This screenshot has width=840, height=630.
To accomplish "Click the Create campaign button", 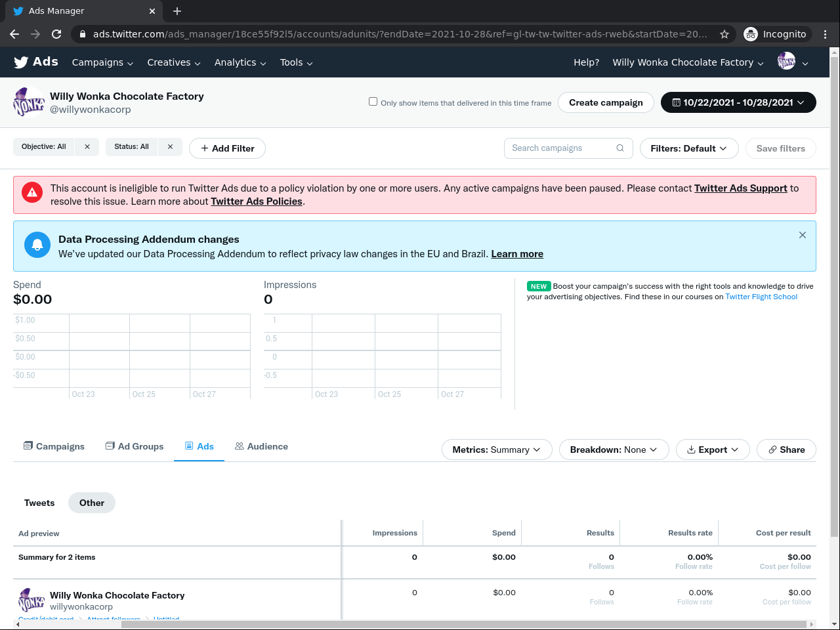I will click(606, 102).
